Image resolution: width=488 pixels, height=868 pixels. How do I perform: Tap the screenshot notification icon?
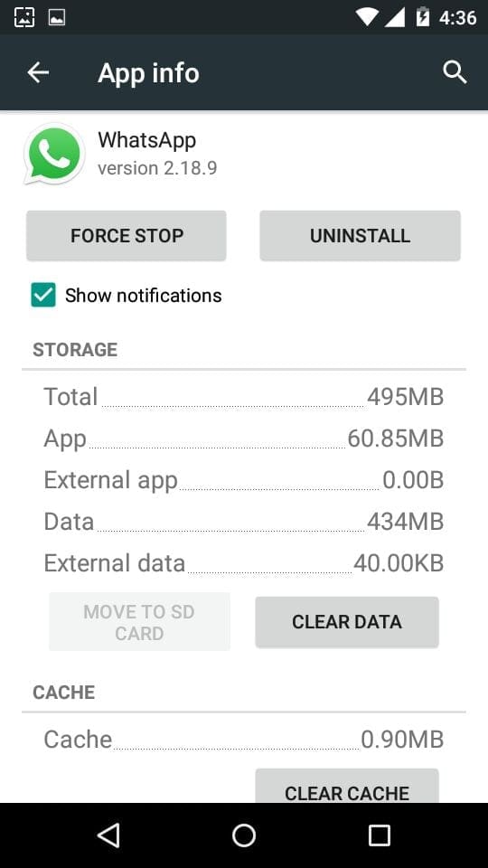click(x=24, y=17)
